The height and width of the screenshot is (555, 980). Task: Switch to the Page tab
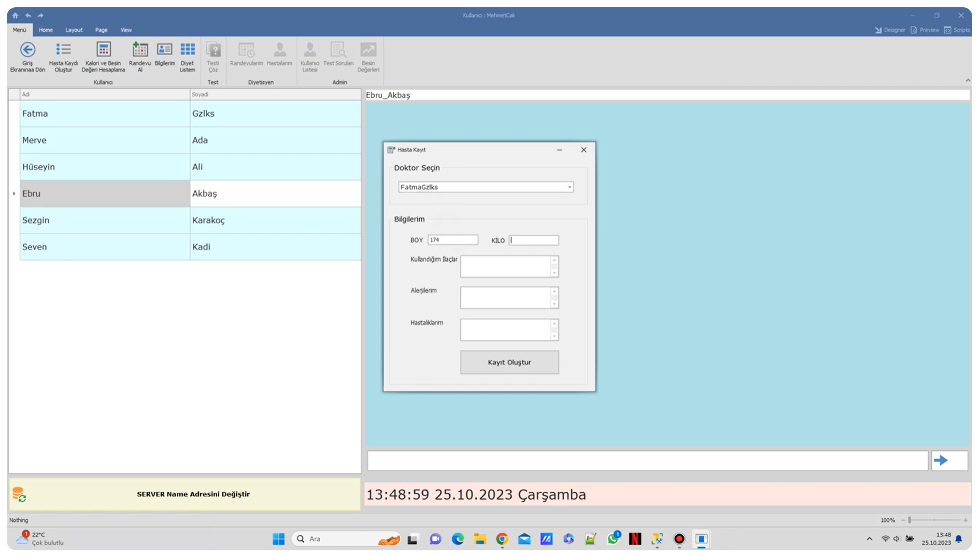coord(101,30)
